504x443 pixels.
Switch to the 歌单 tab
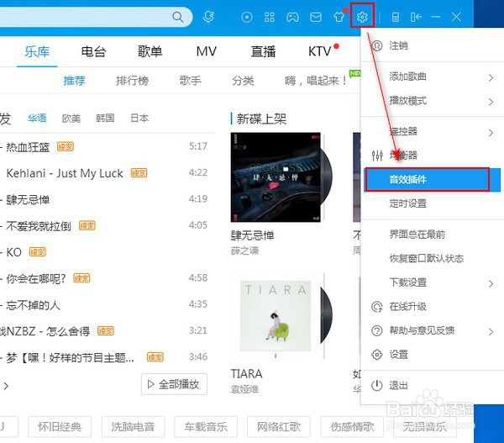tap(150, 51)
